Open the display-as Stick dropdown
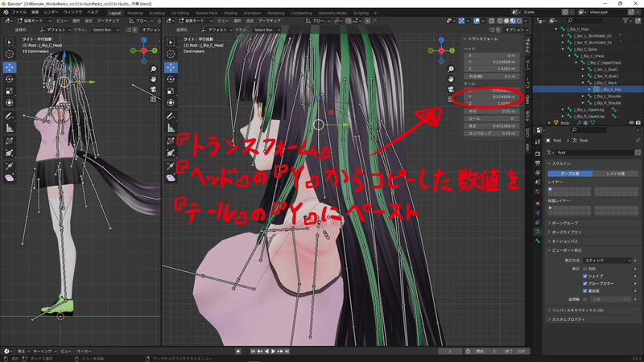Image resolution: width=644 pixels, height=362 pixels. click(607, 261)
